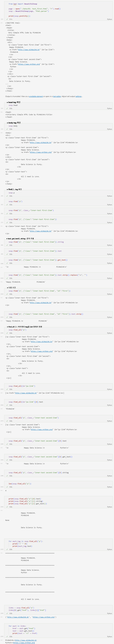Screen dimensions: 114x644
Task: Open the output 'settings' link in the truncated notice
Action: [78, 96]
